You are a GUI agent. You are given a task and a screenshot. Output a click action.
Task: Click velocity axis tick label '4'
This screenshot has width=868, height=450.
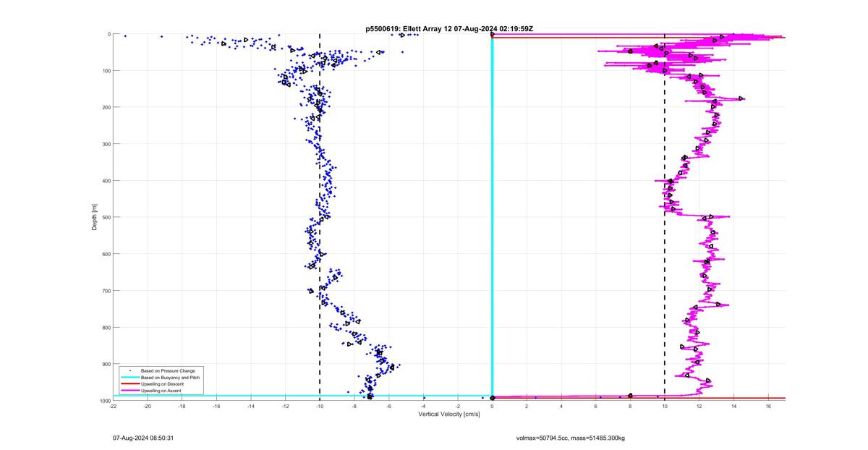coord(561,407)
